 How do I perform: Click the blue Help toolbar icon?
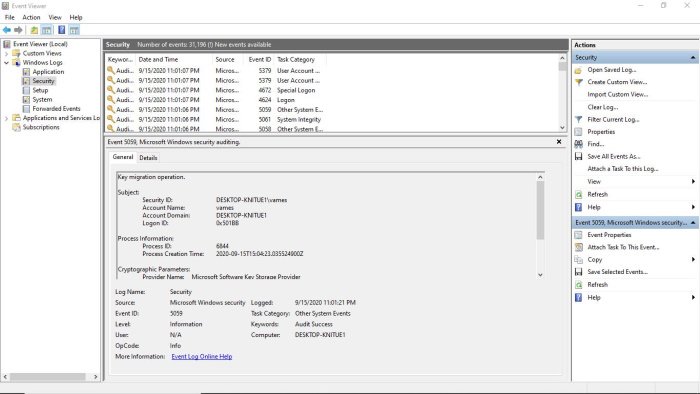pyautogui.click(x=62, y=30)
